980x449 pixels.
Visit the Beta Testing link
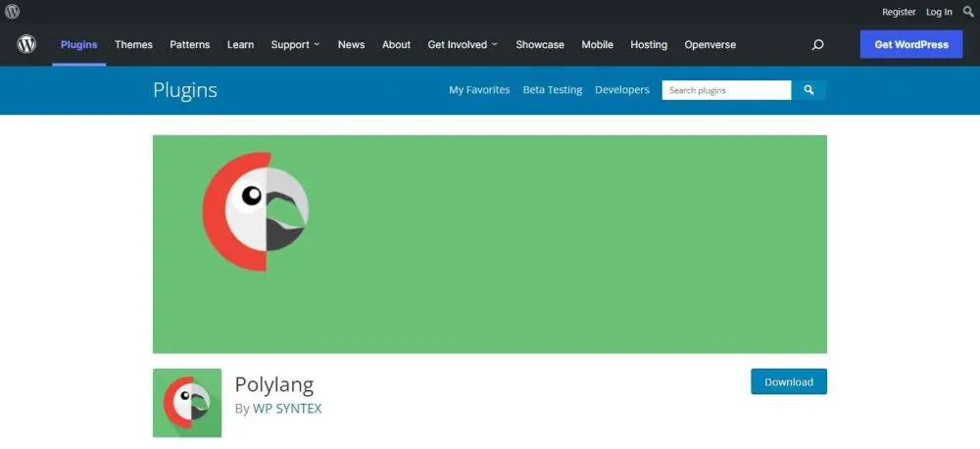552,90
